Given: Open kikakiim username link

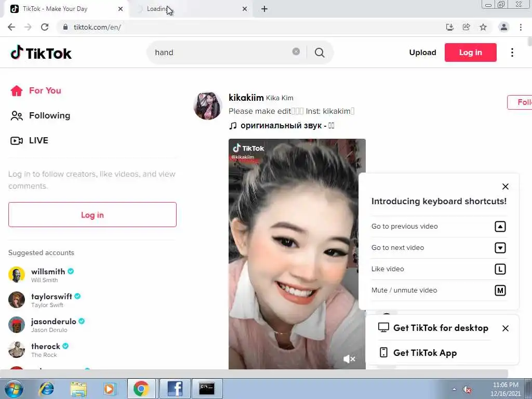Looking at the screenshot, I should (x=246, y=98).
